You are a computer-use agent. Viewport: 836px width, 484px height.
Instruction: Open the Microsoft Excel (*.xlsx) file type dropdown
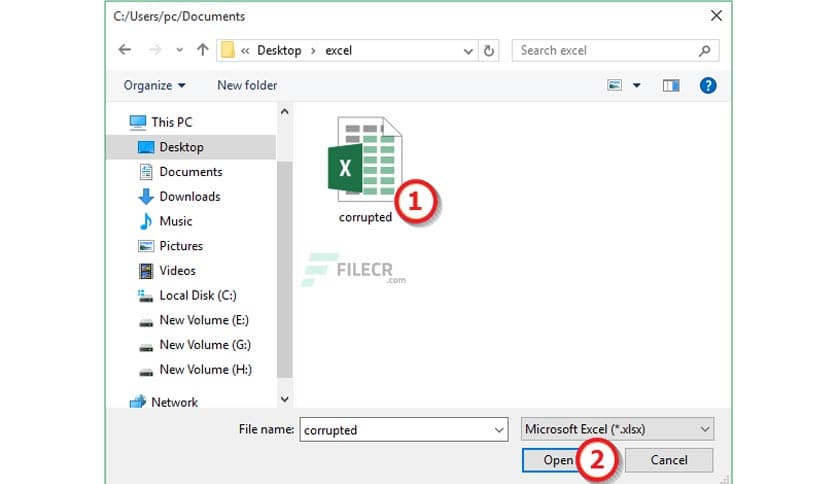tap(617, 429)
